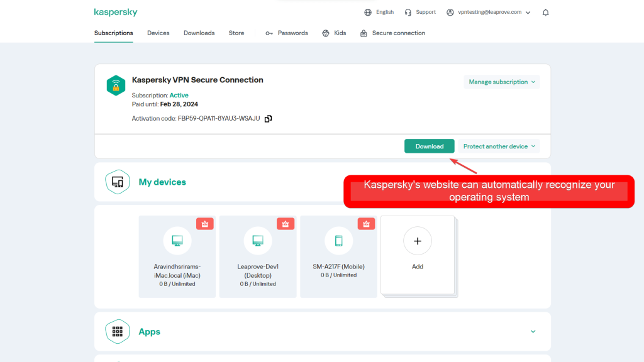
Task: Click the My devices heading
Action: coord(162,182)
